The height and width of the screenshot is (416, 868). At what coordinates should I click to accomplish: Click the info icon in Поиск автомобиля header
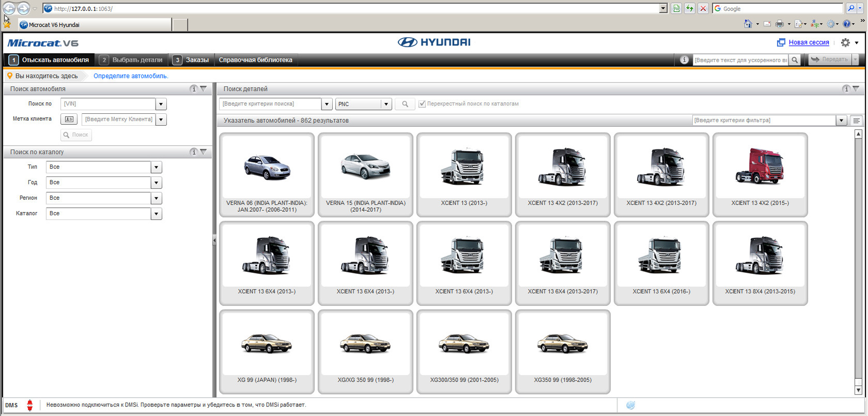(x=193, y=89)
